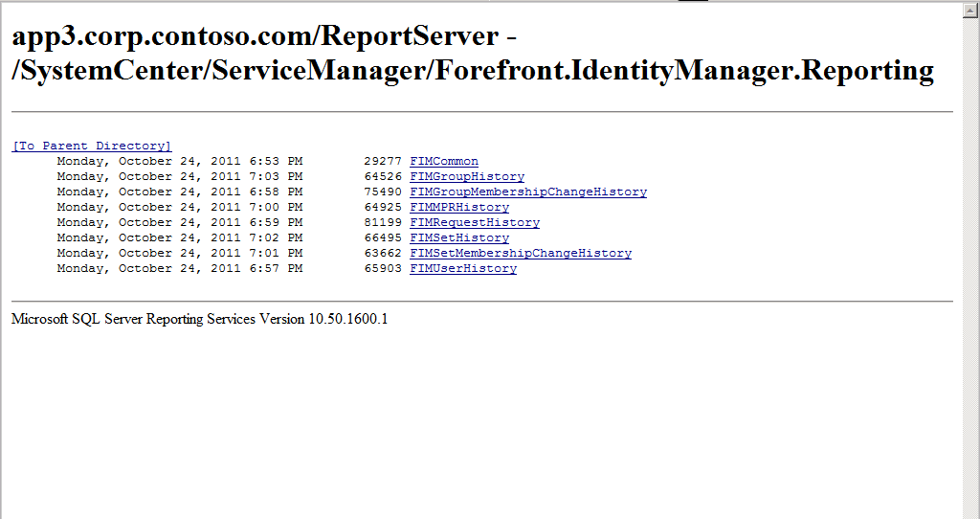980x519 pixels.
Task: Click the file size 63662
Action: 383,253
